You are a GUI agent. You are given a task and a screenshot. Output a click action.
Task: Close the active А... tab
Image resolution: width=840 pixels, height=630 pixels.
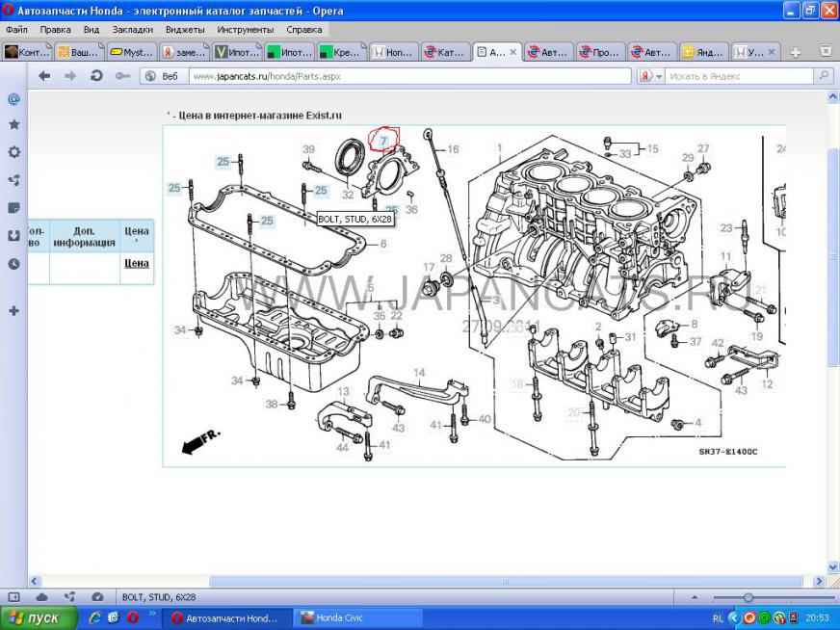click(x=512, y=52)
